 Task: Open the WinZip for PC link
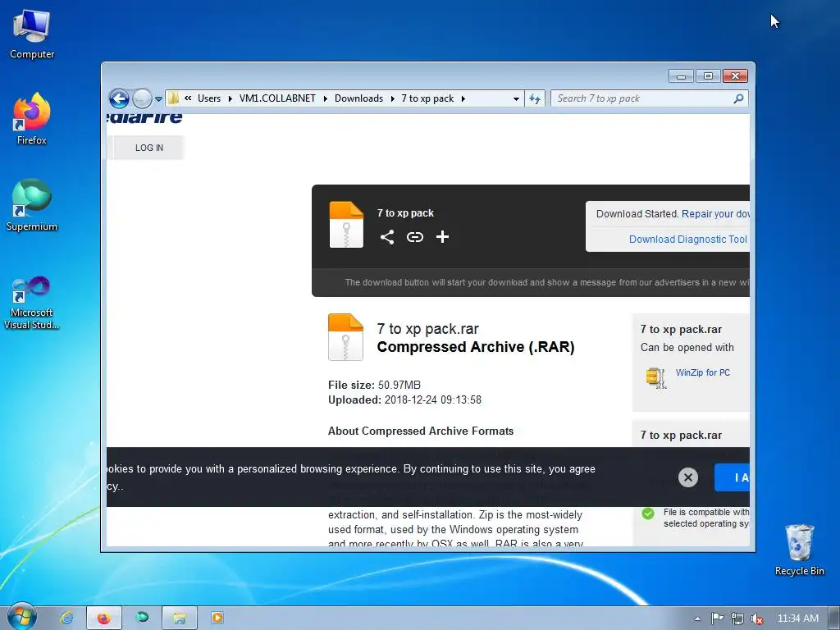click(702, 373)
